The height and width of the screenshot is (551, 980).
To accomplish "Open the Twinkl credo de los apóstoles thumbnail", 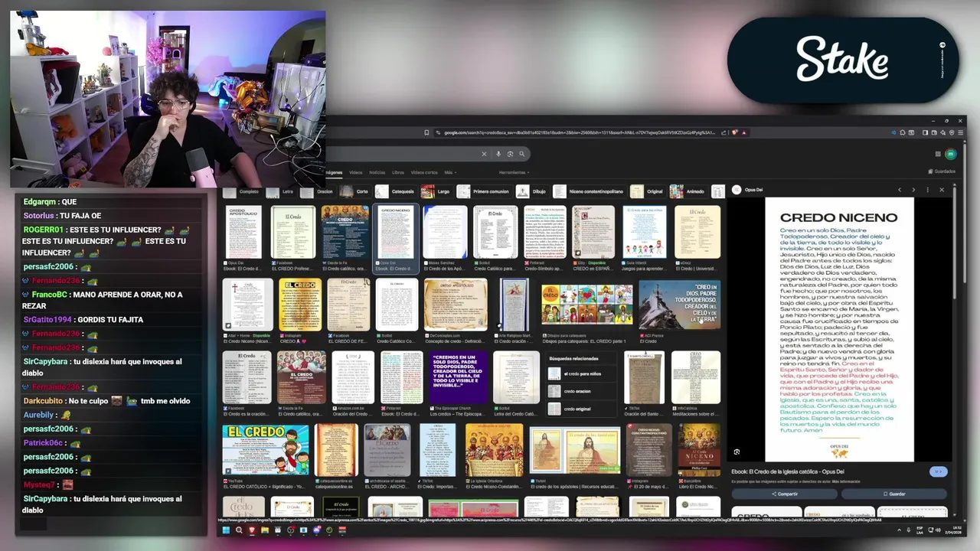I will 575,450.
